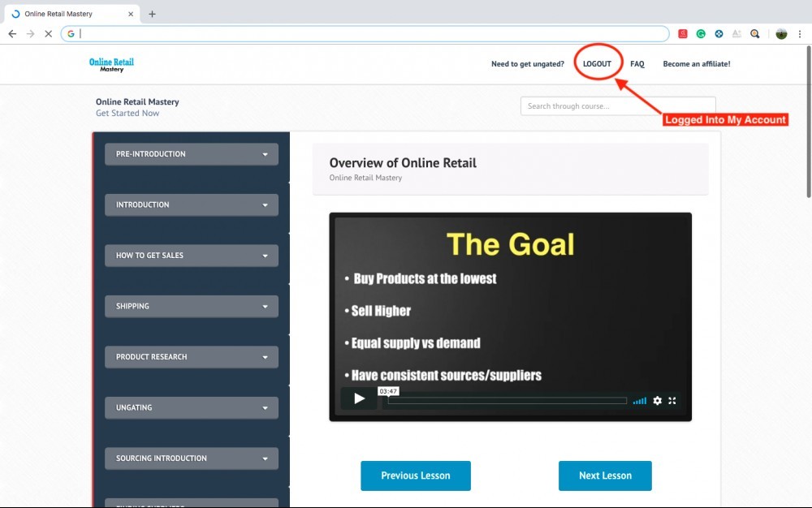The width and height of the screenshot is (812, 508).
Task: Open the Chrome profile avatar
Action: click(x=781, y=33)
